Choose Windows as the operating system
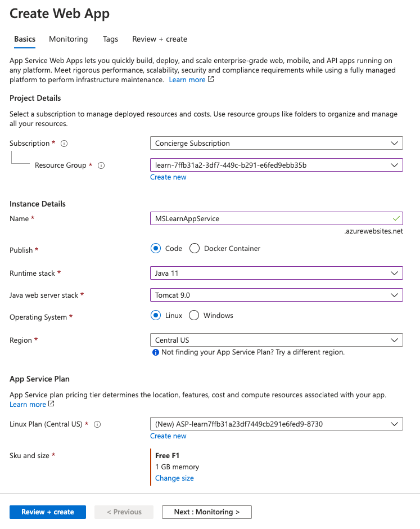This screenshot has height=529, width=420. (x=194, y=316)
